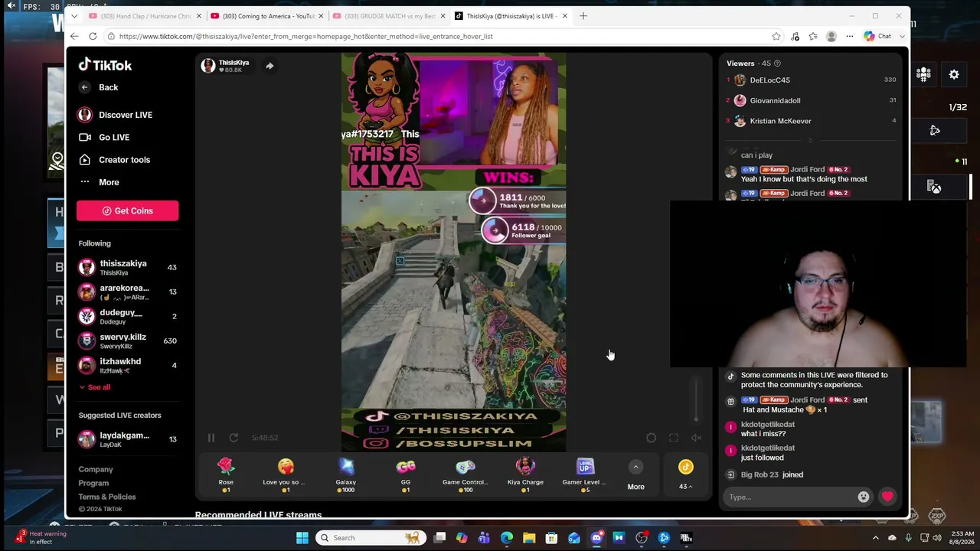Open the browser profile account icon

[x=831, y=37]
